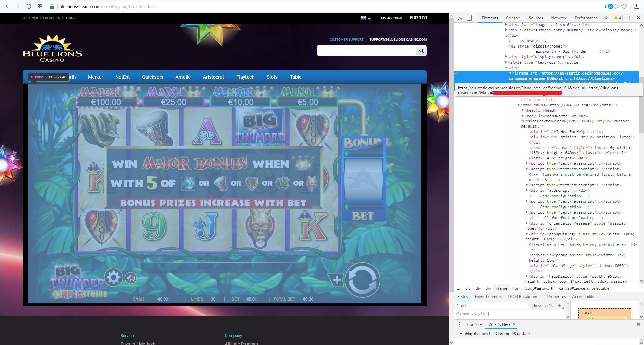Expand the style type text/css node
This screenshot has height=345, width=644.
click(x=506, y=62)
